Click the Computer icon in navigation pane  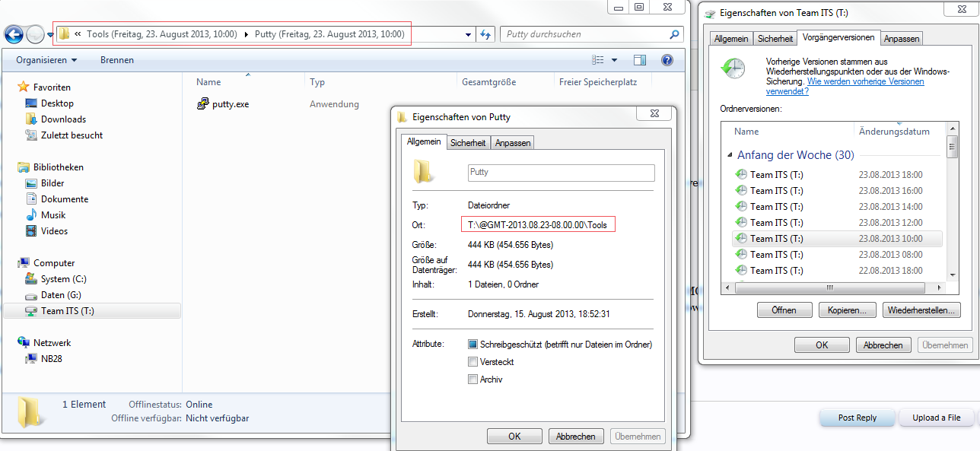24,263
